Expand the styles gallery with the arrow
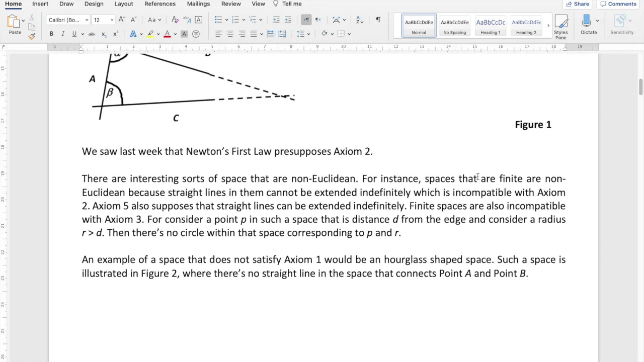644x362 pixels. (548, 25)
